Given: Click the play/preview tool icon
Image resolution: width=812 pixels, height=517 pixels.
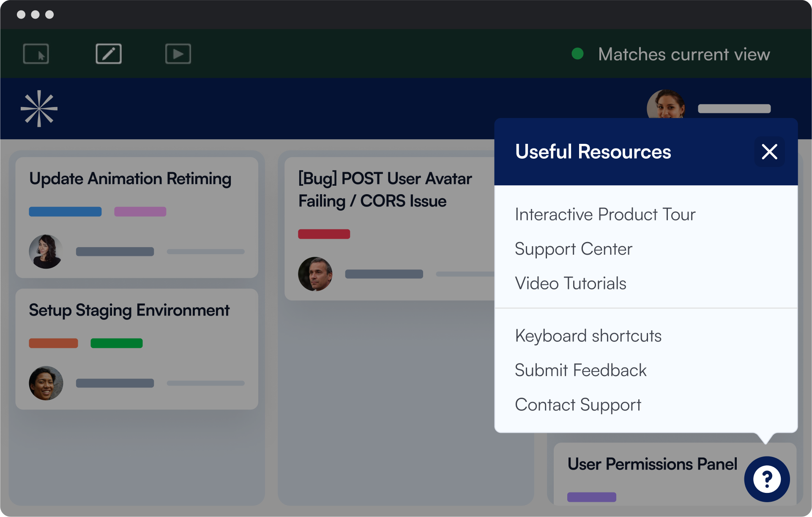Looking at the screenshot, I should click(178, 55).
